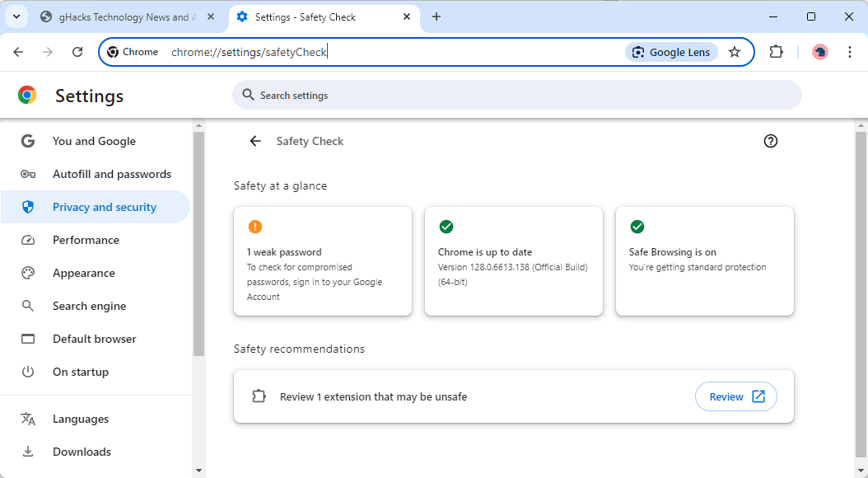Click sidebar scrollbar down arrow
The image size is (868, 478).
tap(198, 471)
